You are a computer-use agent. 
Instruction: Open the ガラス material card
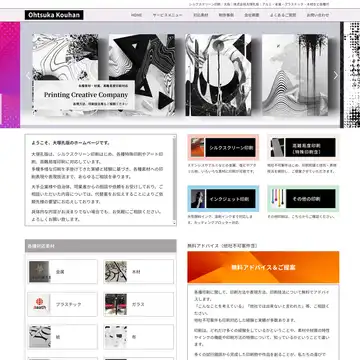[x=138, y=304]
